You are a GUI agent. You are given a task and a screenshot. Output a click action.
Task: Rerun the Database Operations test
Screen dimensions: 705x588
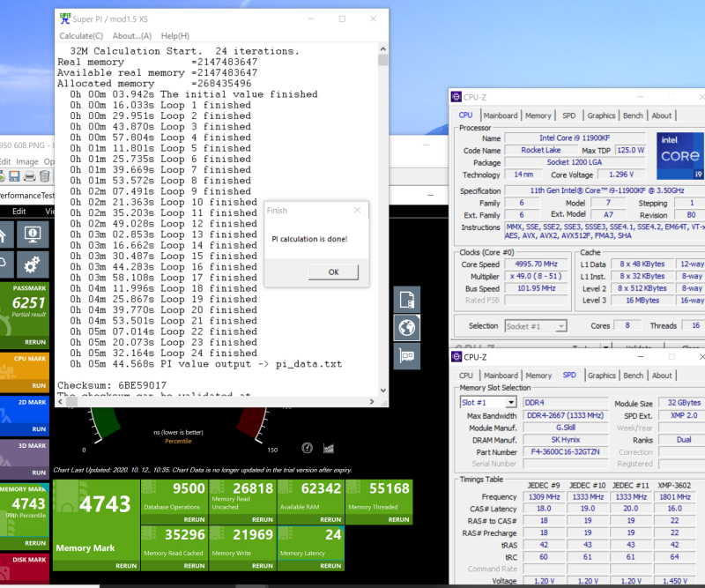tap(194, 519)
